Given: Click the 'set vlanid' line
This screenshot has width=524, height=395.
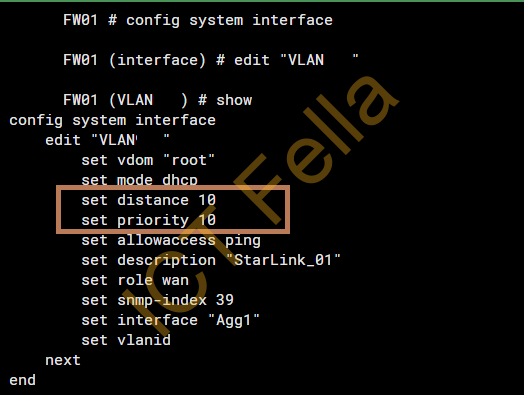Looking at the screenshot, I should point(126,340).
